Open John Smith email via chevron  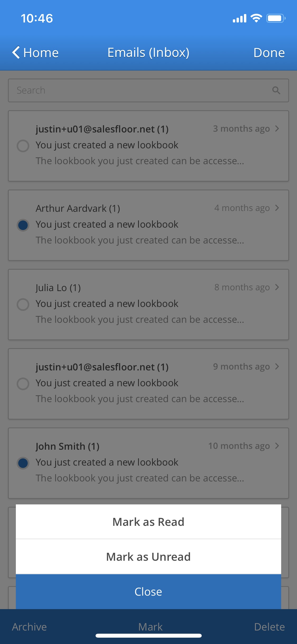pyautogui.click(x=277, y=446)
